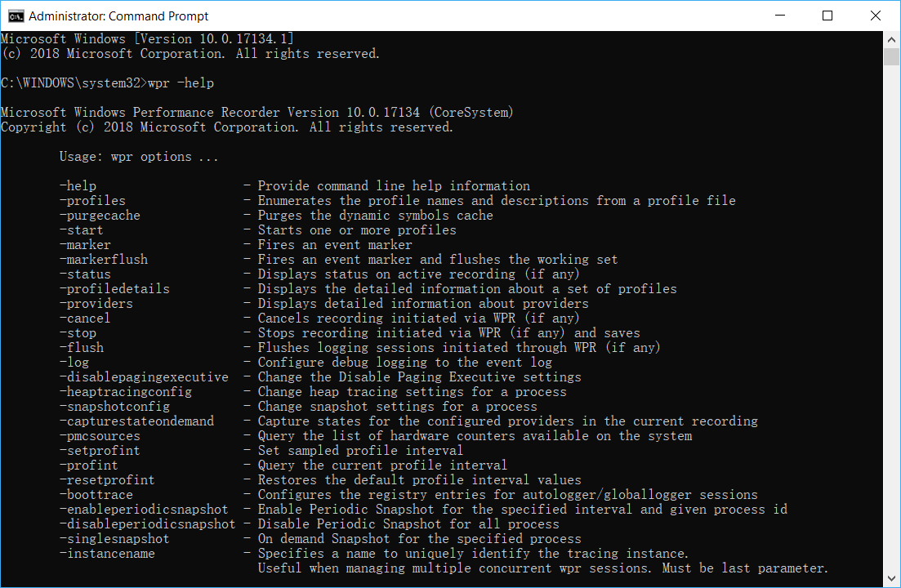The image size is (901, 588).
Task: Click the 'Microsoft Windows Performance Recorder Version' line
Action: click(x=256, y=113)
